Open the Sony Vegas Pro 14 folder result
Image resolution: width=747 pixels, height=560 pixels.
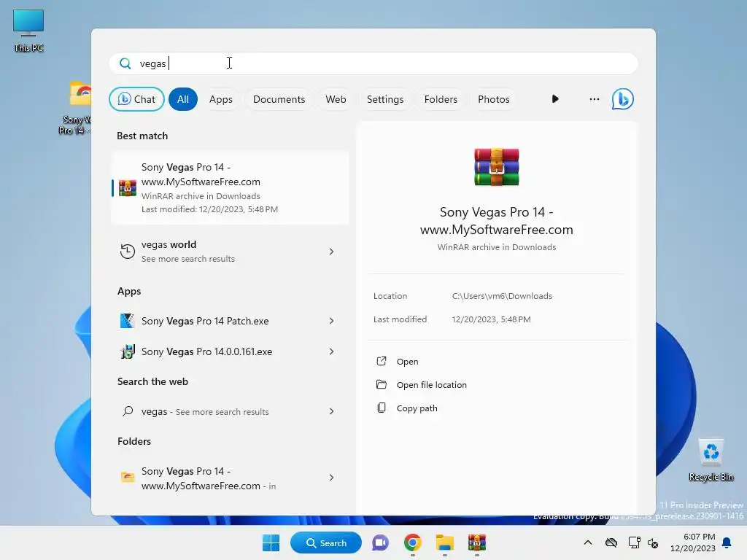coord(230,478)
